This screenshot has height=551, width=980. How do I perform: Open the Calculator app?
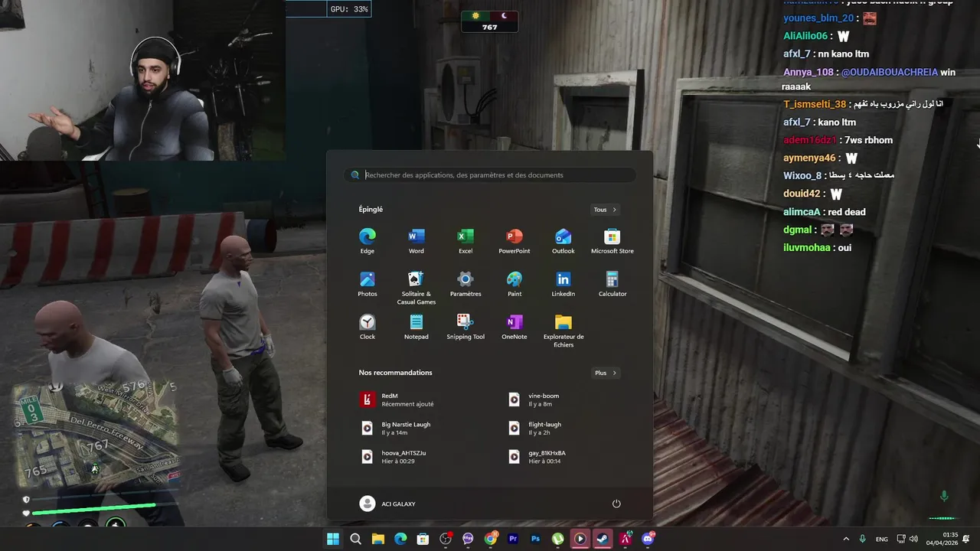click(x=612, y=284)
